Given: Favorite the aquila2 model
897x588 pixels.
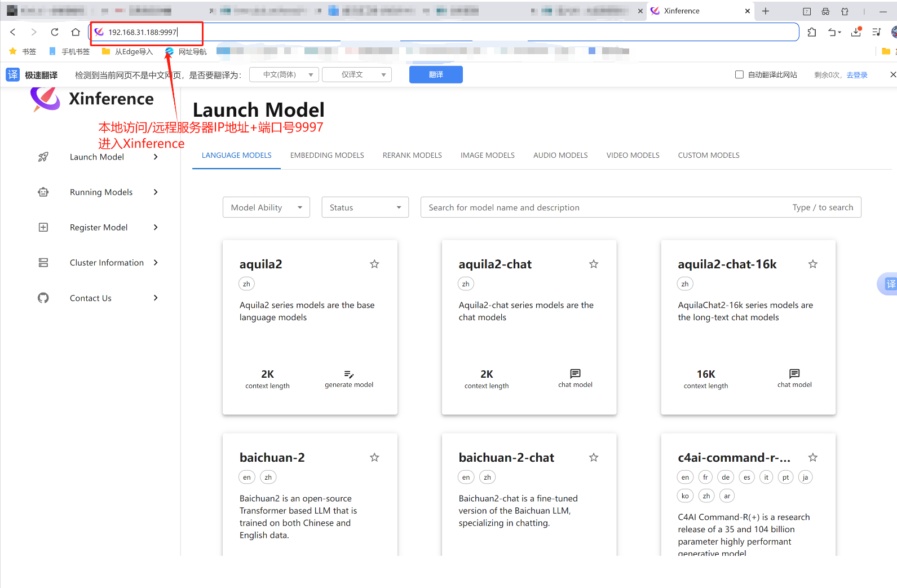Looking at the screenshot, I should pyautogui.click(x=374, y=264).
